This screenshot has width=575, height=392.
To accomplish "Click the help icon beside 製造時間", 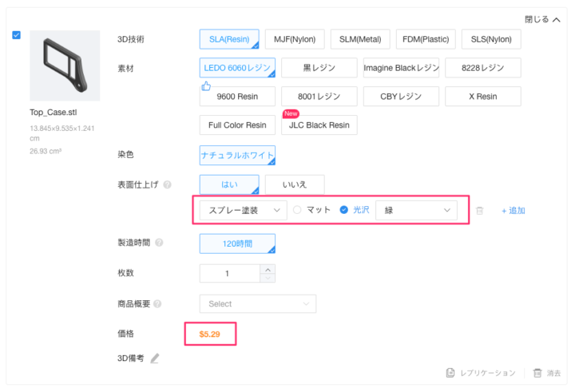I will point(160,243).
